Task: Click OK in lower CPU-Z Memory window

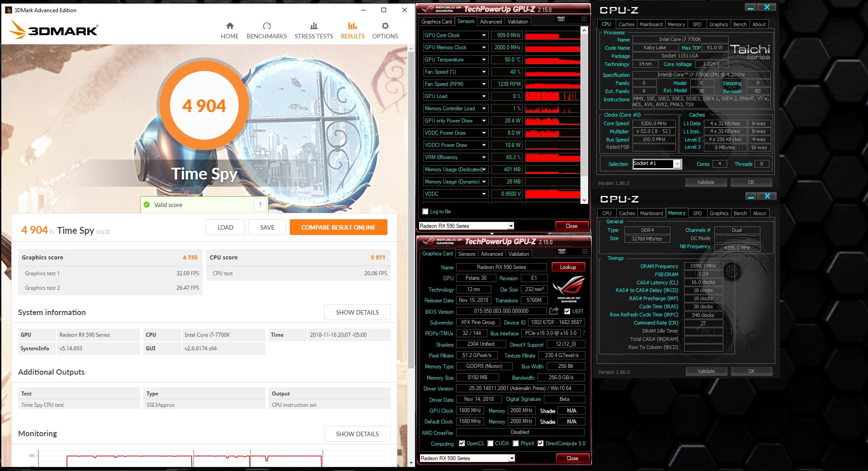Action: click(x=751, y=371)
